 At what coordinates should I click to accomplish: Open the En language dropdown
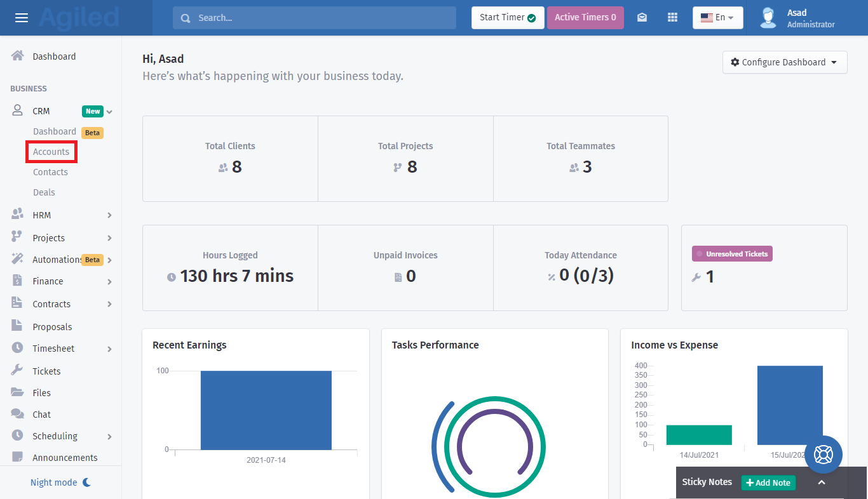coord(717,18)
